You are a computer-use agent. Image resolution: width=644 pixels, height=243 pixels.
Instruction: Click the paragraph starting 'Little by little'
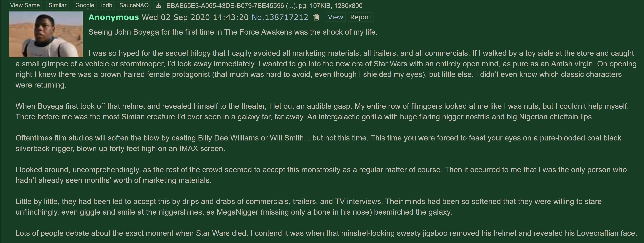click(308, 207)
